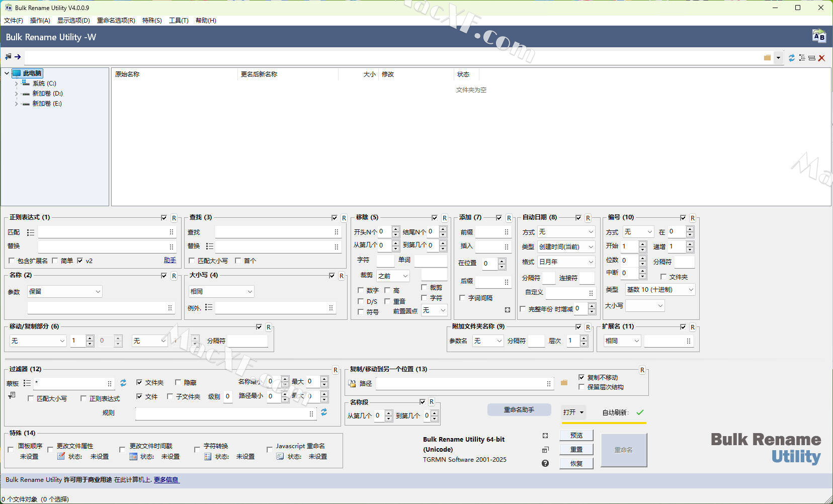
Task: Enable the 保留层次结构 checkbox
Action: pos(581,387)
